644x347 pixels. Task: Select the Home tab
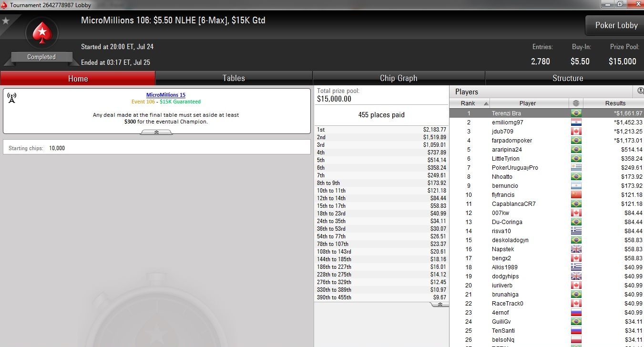(78, 78)
